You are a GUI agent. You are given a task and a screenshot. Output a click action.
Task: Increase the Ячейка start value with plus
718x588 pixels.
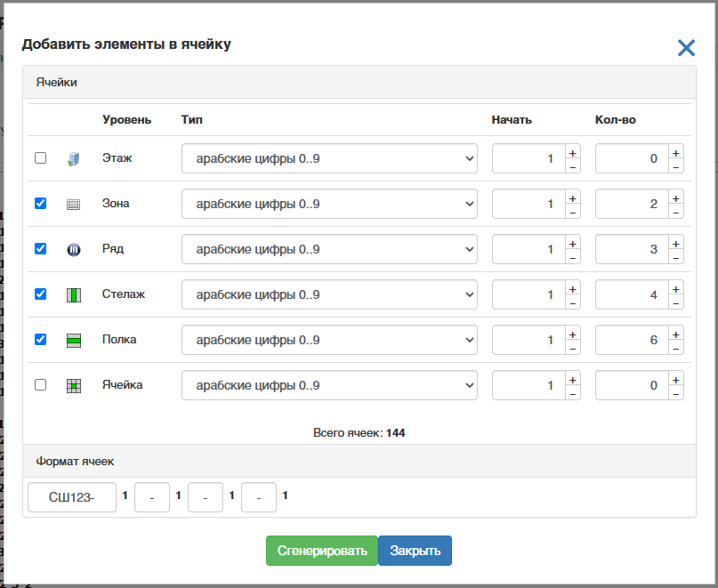point(572,380)
